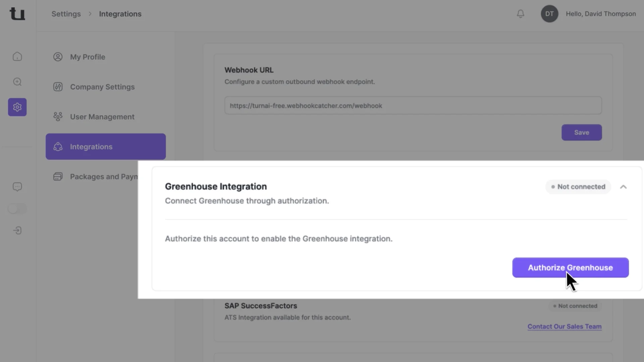Screen dimensions: 644x362
Task: Go to Settings breadcrumb
Action: pos(66,14)
